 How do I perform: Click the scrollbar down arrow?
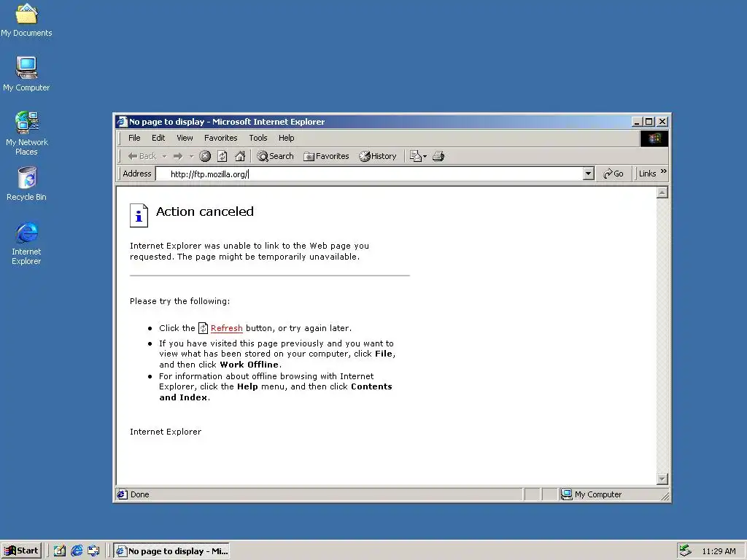point(662,478)
